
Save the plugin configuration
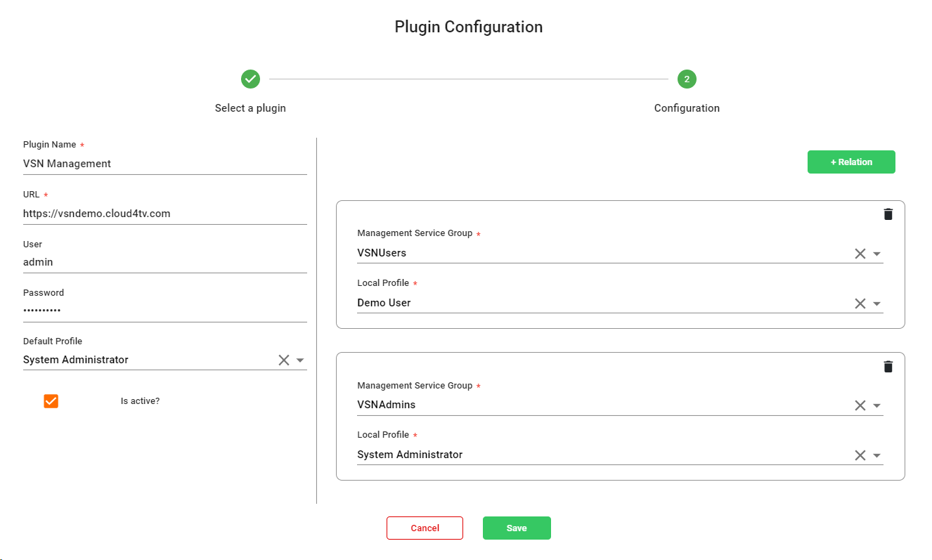[516, 528]
